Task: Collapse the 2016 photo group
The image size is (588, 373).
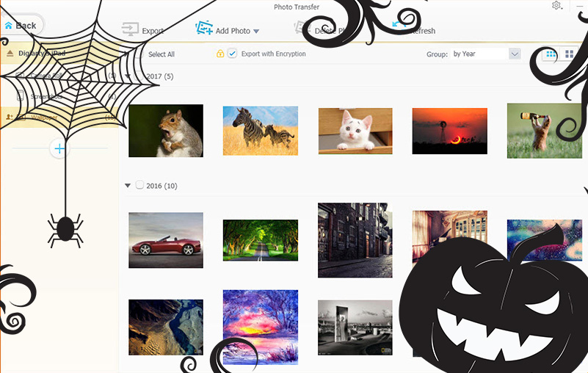Action: click(128, 186)
